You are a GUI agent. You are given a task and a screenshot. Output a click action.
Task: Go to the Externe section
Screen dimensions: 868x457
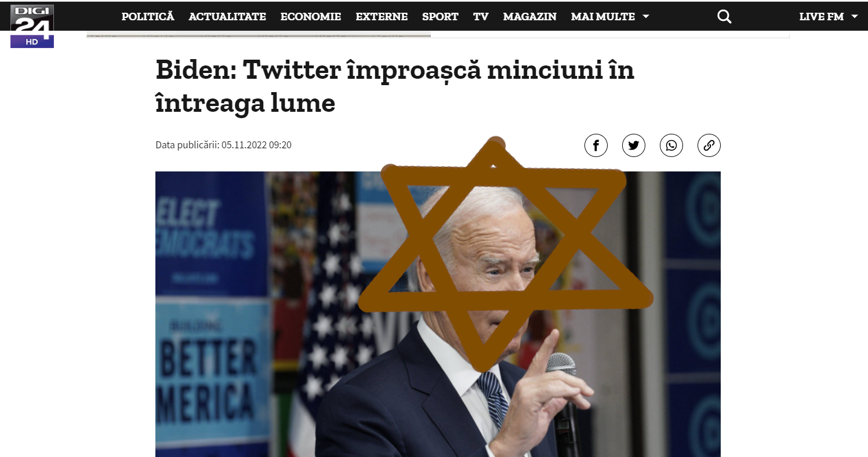tap(382, 17)
